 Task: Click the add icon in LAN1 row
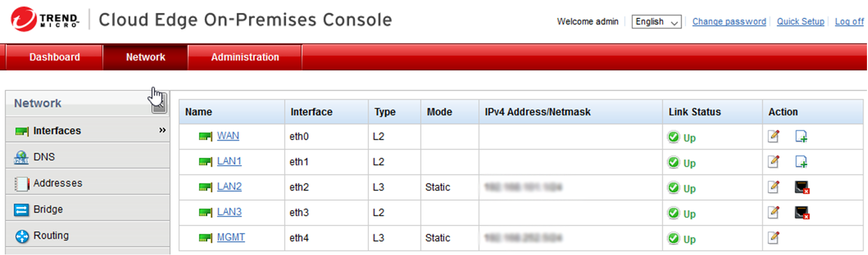click(801, 162)
